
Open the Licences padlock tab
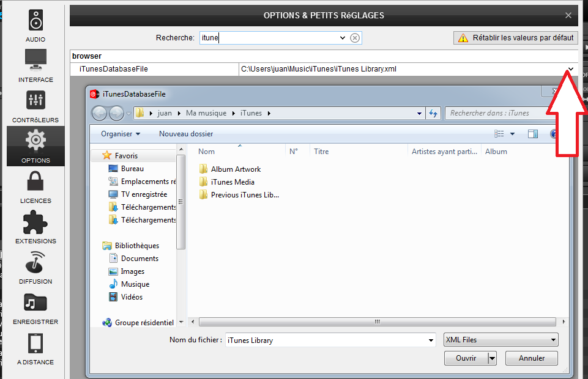pyautogui.click(x=35, y=187)
